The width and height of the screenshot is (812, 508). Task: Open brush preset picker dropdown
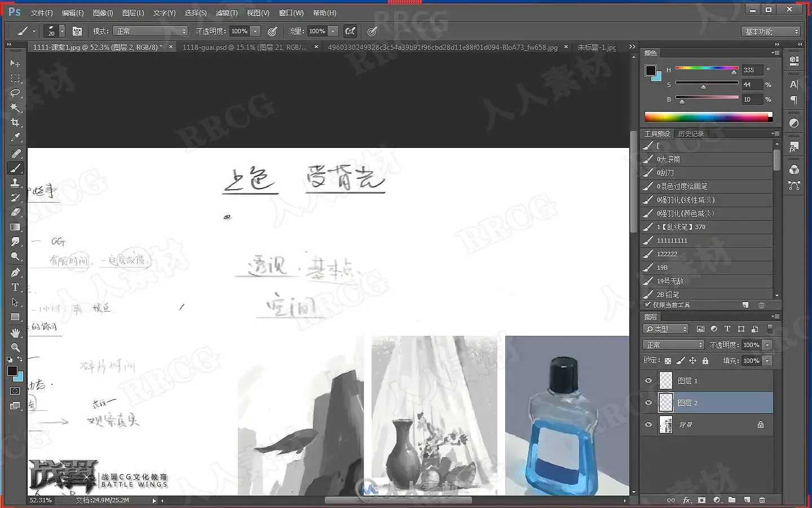pyautogui.click(x=61, y=32)
